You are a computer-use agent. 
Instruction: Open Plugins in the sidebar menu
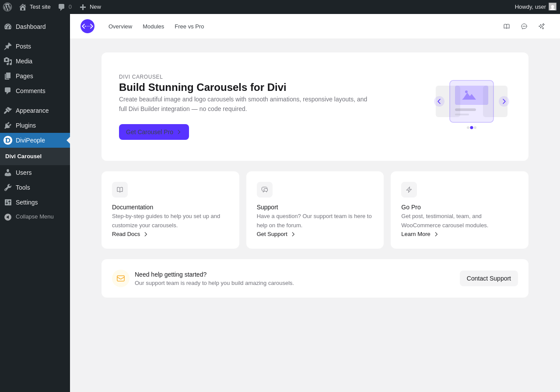pos(26,125)
